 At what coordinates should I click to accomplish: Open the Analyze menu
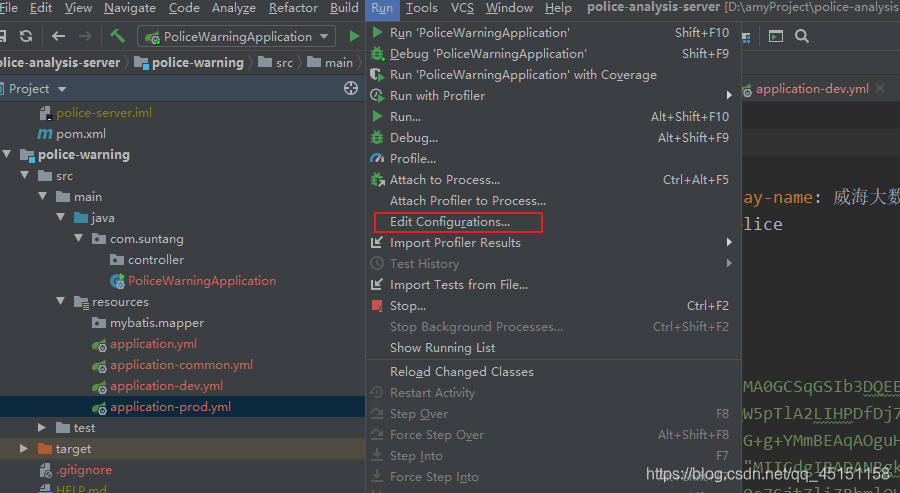coord(234,8)
